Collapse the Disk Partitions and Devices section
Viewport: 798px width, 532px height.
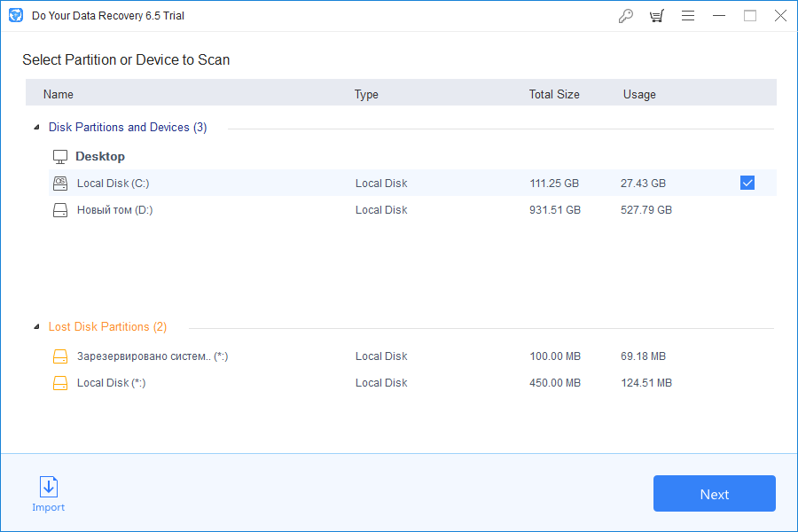tap(35, 127)
